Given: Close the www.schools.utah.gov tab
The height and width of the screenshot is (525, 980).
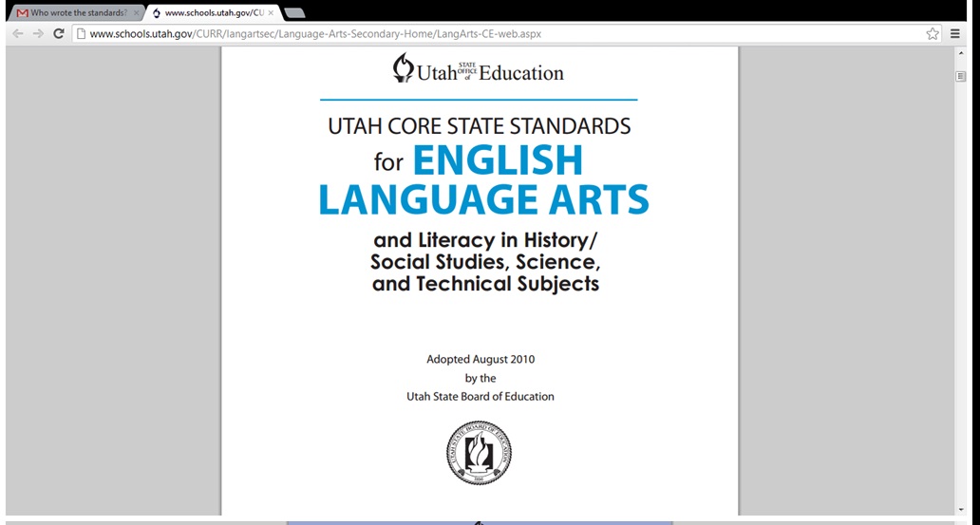Looking at the screenshot, I should (x=271, y=12).
